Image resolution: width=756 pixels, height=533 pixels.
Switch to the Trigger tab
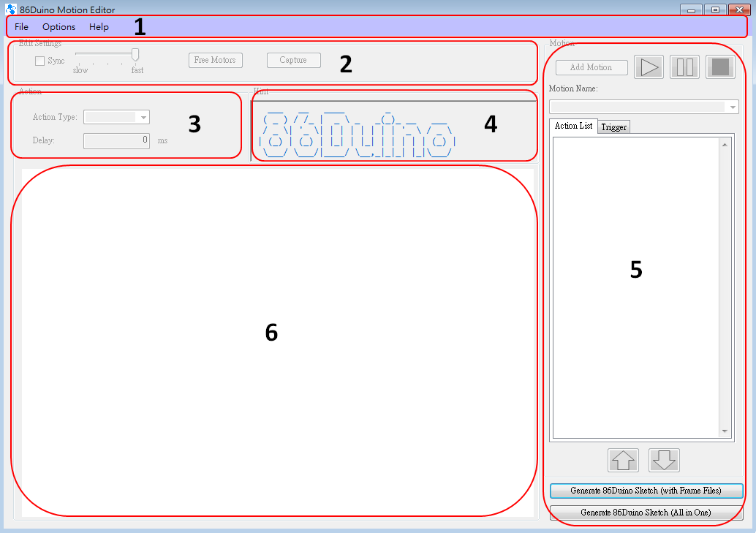613,127
